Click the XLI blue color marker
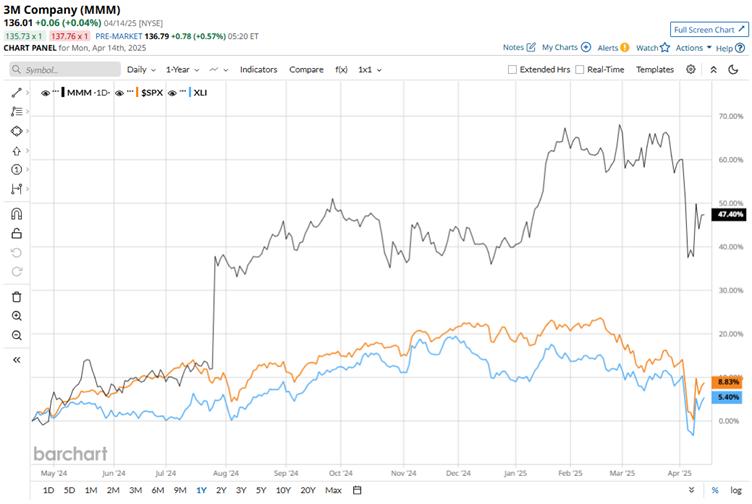Image resolution: width=752 pixels, height=504 pixels. tap(190, 93)
